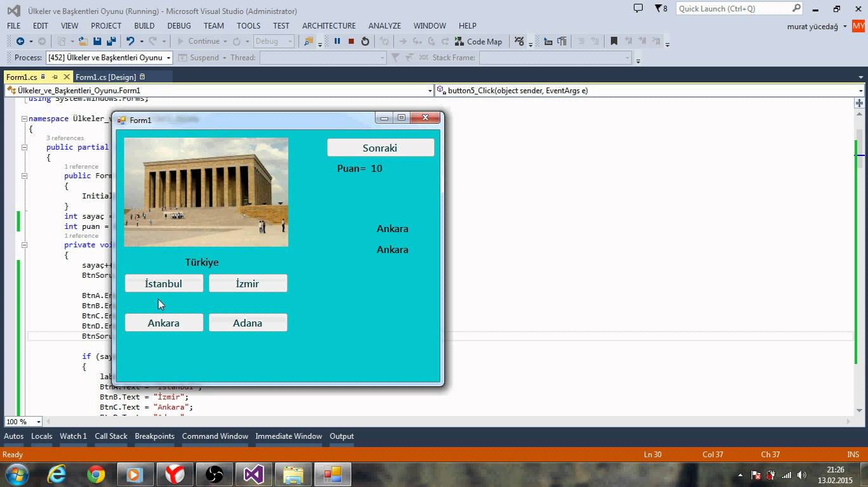Click the Visual Studio taskbar icon

point(254,474)
